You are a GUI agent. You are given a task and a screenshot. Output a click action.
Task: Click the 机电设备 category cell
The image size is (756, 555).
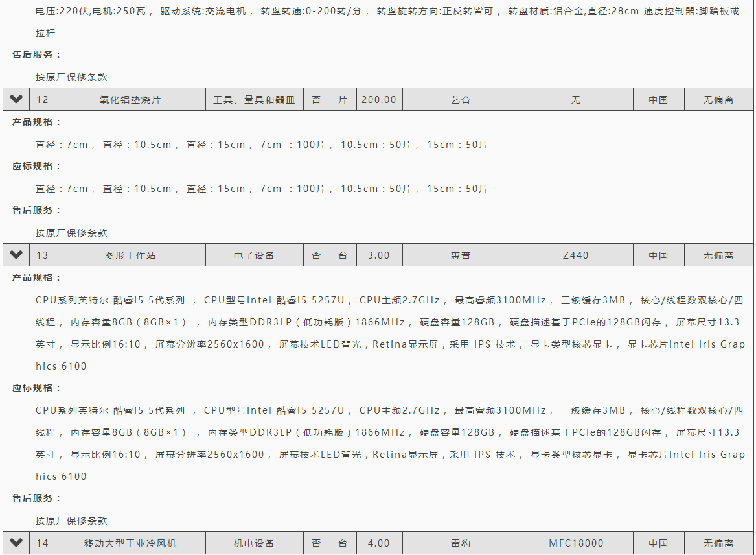(x=254, y=543)
